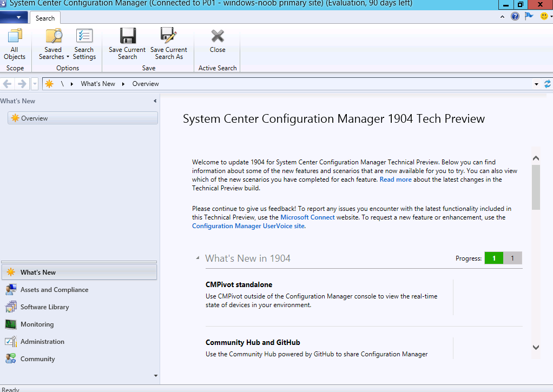
Task: Choose Save Current Search As
Action: point(169,44)
